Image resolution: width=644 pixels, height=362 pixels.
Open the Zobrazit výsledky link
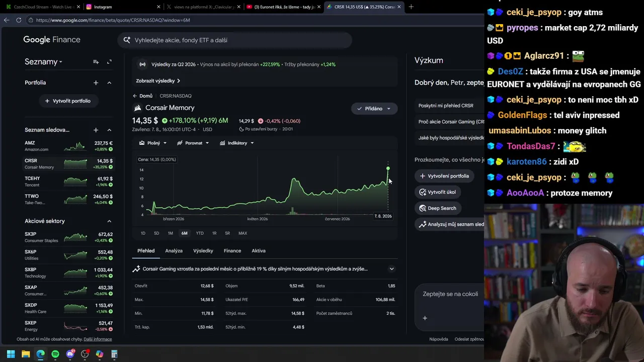pyautogui.click(x=158, y=81)
